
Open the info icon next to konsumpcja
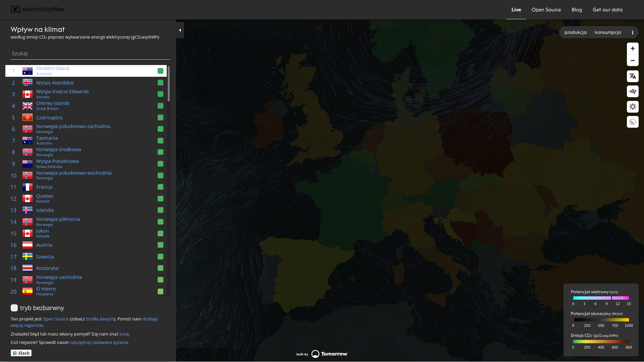(x=632, y=33)
